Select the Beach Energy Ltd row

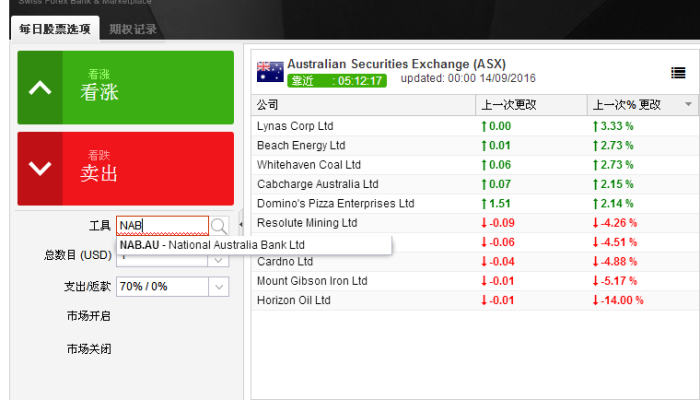(x=475, y=146)
